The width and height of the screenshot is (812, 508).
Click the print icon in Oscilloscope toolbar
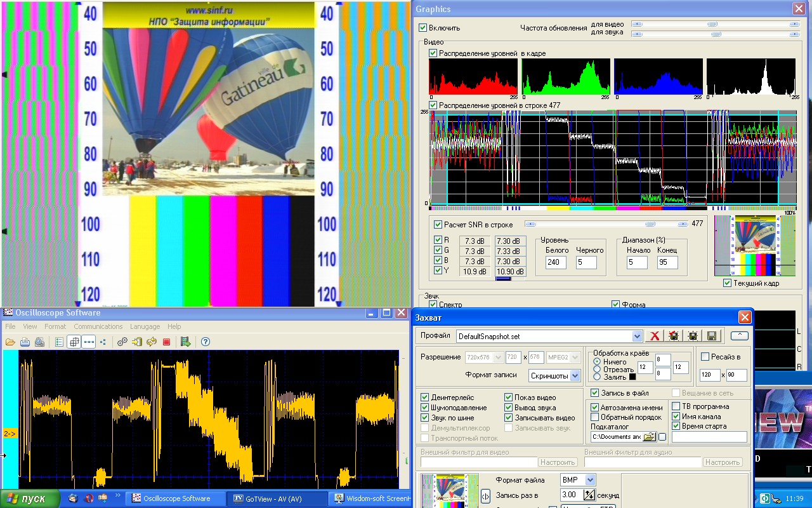click(x=25, y=342)
